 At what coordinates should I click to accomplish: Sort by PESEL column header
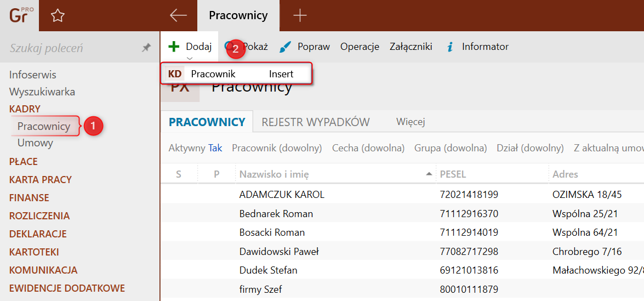(x=492, y=174)
